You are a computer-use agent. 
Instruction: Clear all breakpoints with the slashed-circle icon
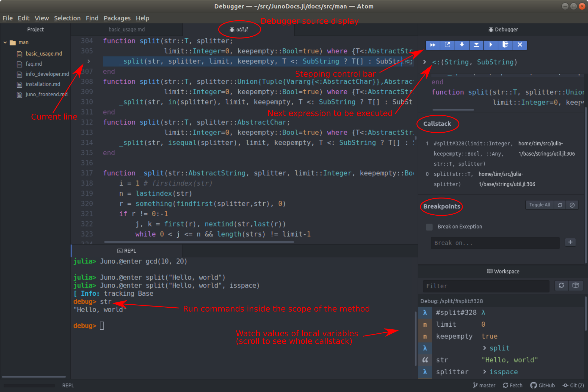(x=572, y=205)
